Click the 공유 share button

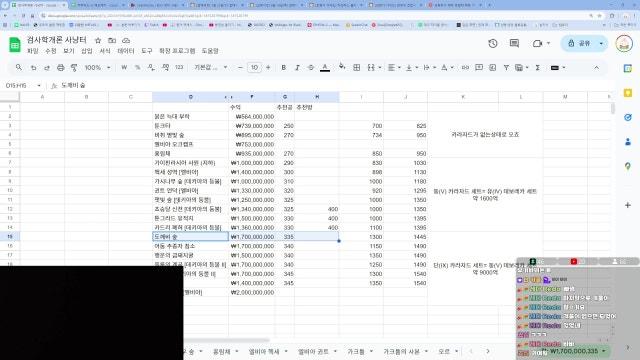[x=580, y=43]
